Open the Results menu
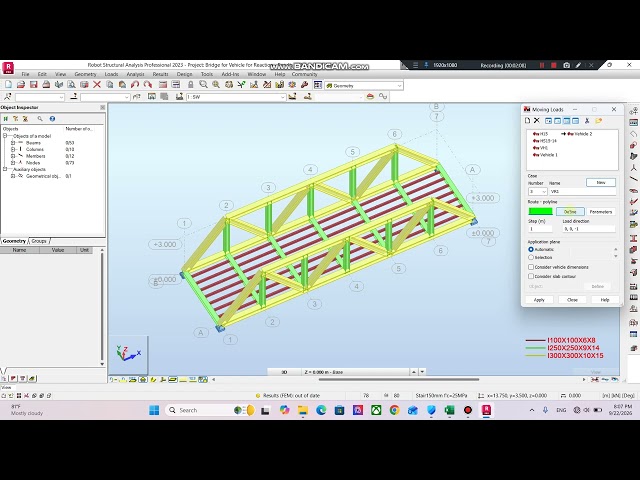The width and height of the screenshot is (640, 480). tap(160, 74)
